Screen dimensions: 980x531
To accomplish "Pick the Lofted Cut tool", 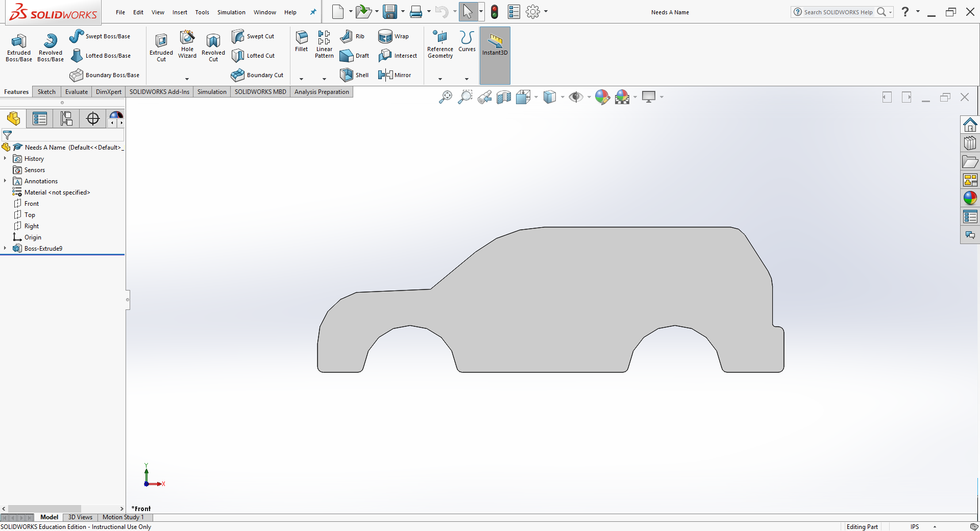I will click(253, 56).
